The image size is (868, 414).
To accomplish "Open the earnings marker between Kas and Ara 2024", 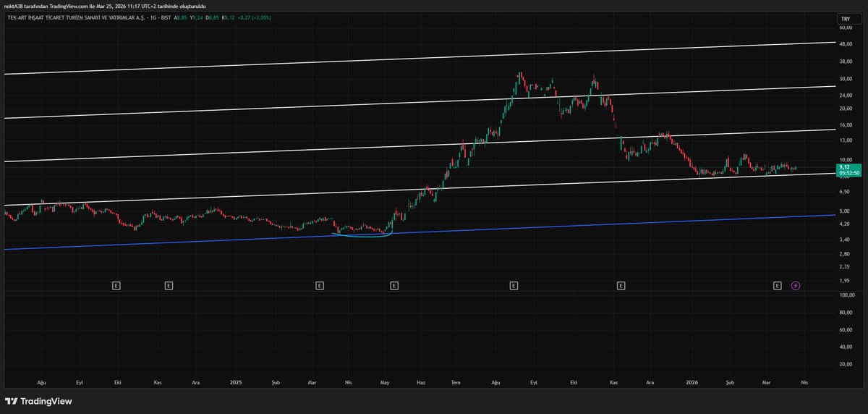I will pyautogui.click(x=169, y=286).
